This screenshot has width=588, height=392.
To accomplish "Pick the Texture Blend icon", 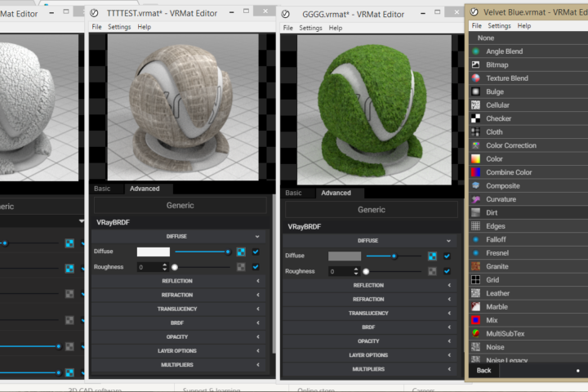I will point(475,78).
